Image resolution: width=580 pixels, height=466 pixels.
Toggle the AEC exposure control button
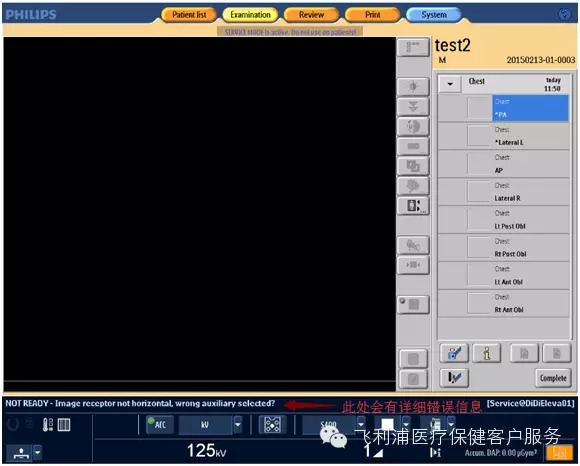159,425
